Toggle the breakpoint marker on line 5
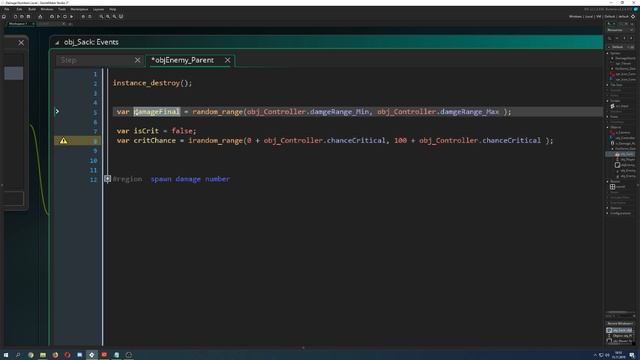 tap(57, 111)
